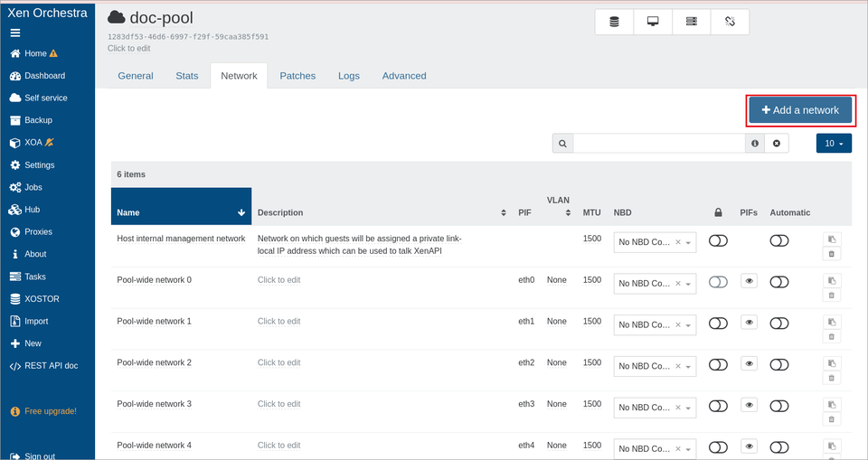The height and width of the screenshot is (460, 868).
Task: Click the Import file icon
Action: pos(15,321)
